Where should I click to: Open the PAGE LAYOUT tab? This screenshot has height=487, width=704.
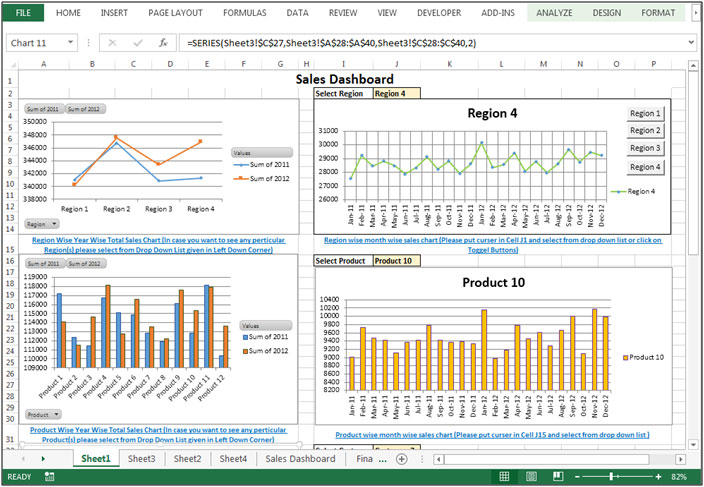(176, 13)
